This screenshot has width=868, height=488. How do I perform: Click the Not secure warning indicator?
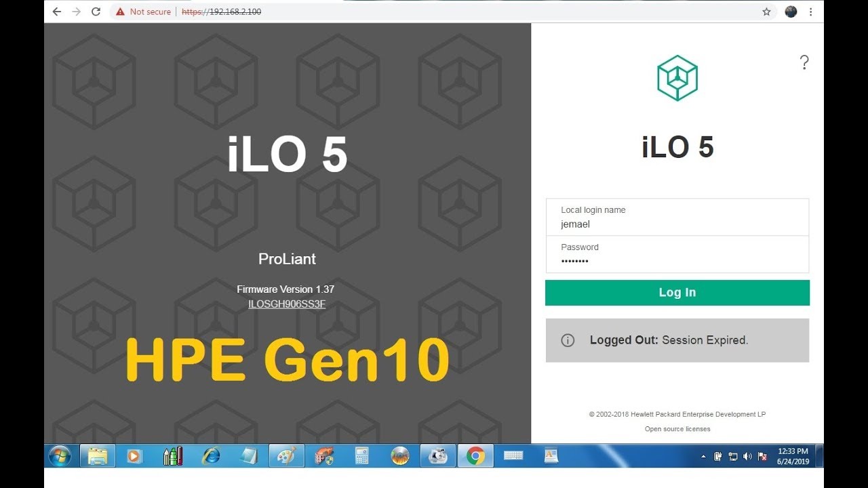click(143, 12)
